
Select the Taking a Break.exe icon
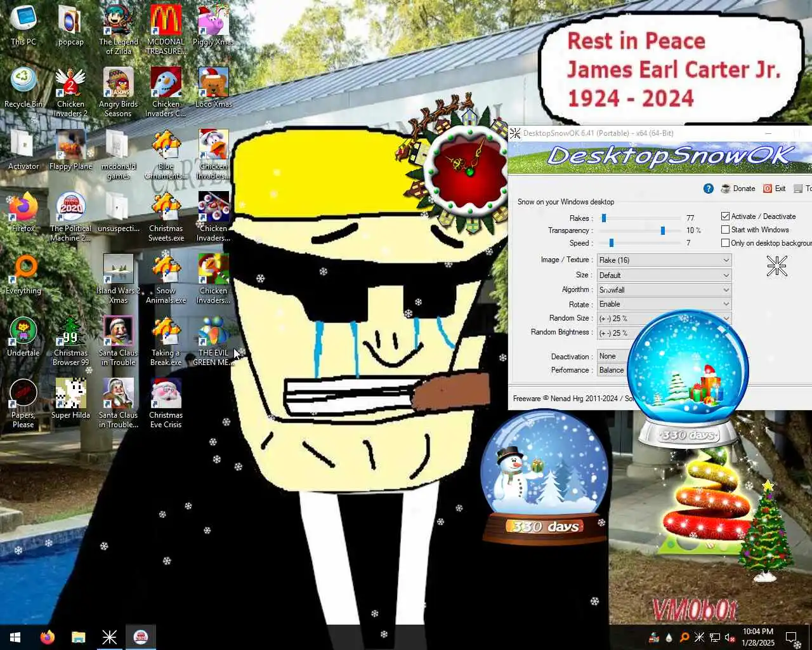click(x=166, y=342)
